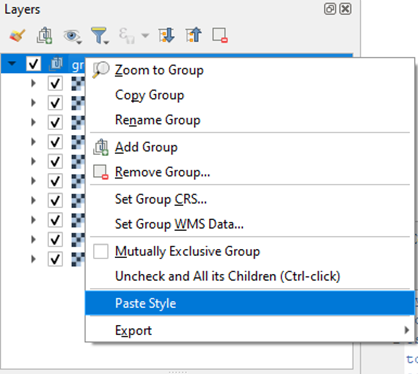Select Copy Group menu entry
Viewport: 418px width, 374px height.
[250, 95]
